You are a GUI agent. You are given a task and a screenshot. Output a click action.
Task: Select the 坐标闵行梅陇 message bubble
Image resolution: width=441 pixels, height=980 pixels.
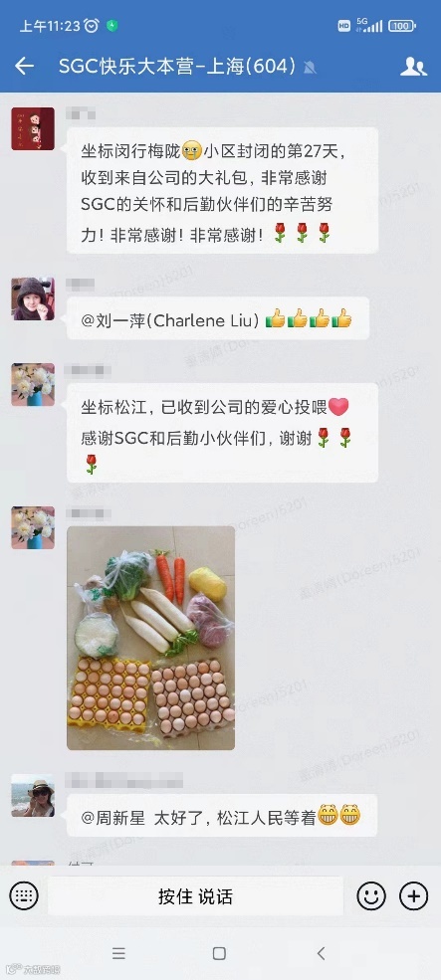(x=222, y=191)
